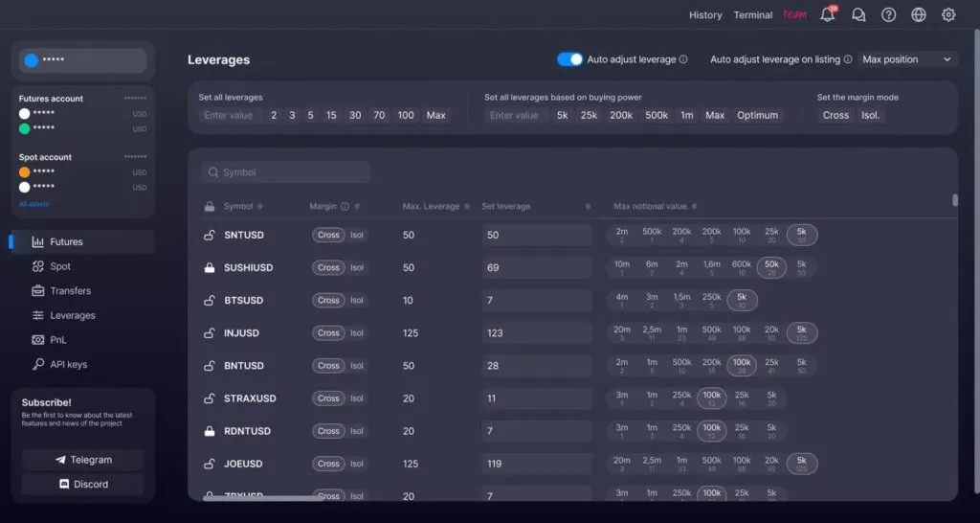Viewport: 980px width, 523px height.
Task: Set buying power leverage to 200k
Action: [x=621, y=115]
